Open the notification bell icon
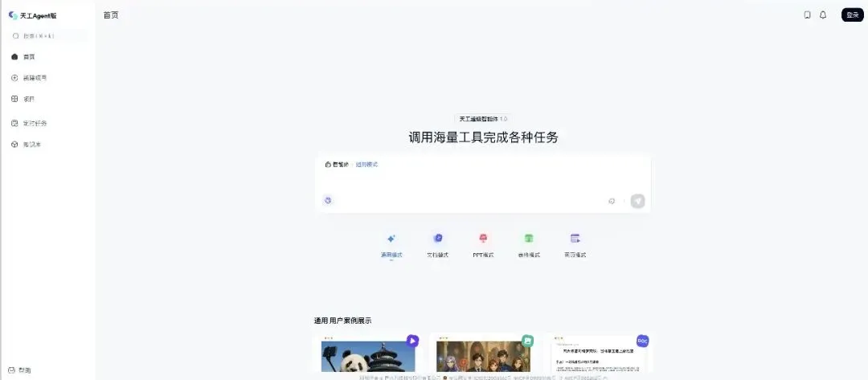 (823, 15)
